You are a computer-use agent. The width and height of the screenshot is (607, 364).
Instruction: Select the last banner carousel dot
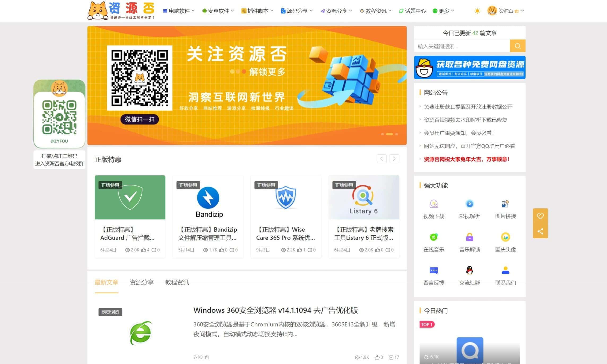(x=396, y=134)
